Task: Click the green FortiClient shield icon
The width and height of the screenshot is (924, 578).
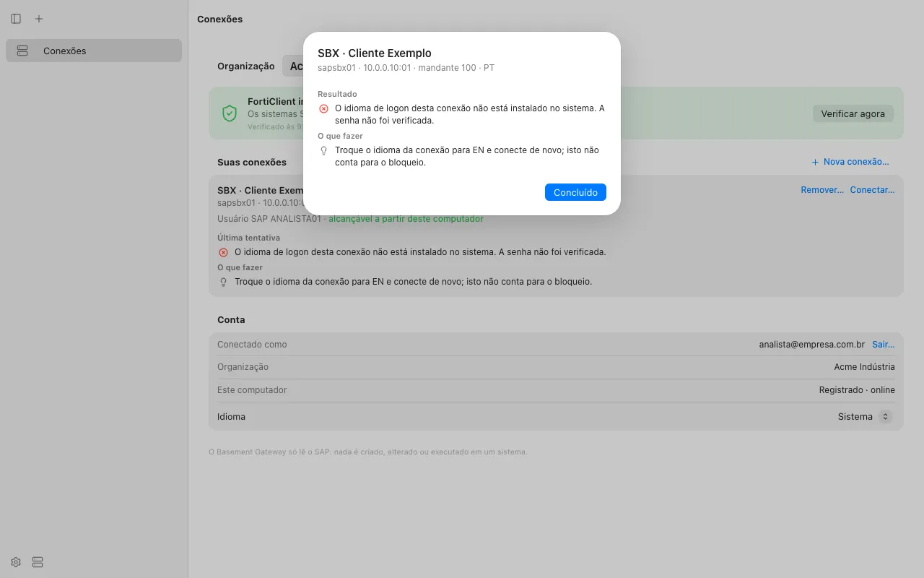Action: click(x=230, y=113)
